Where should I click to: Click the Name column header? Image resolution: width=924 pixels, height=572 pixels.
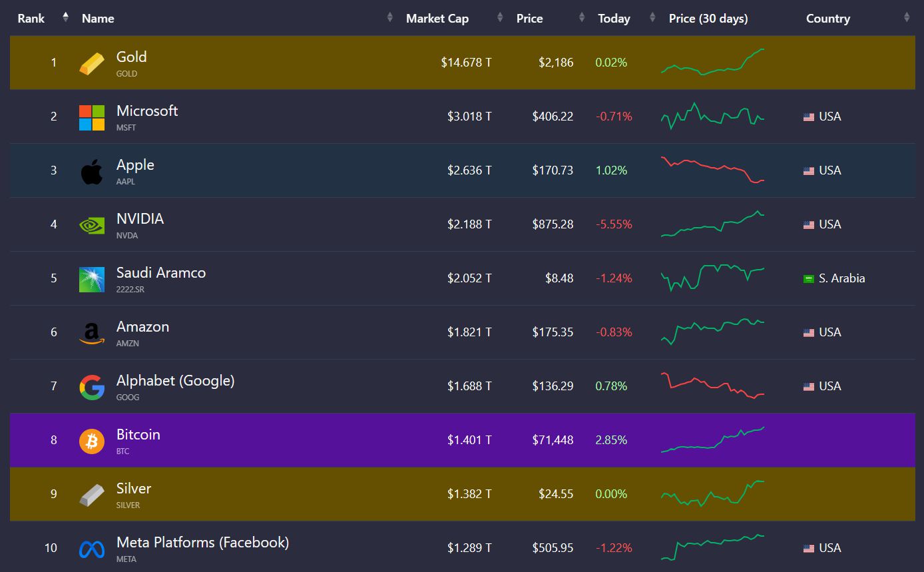(x=98, y=19)
